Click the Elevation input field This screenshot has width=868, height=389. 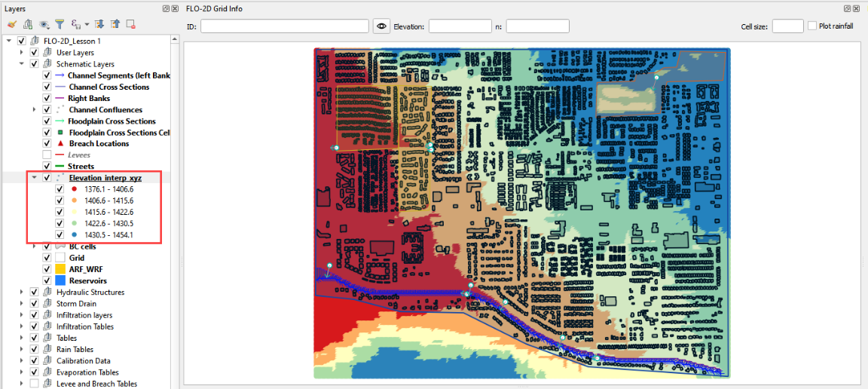pos(460,26)
